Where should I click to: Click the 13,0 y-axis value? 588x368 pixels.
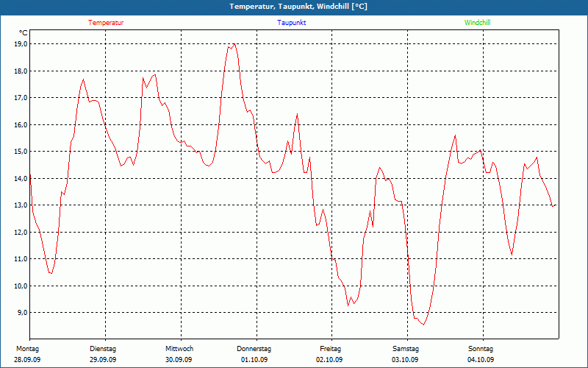coord(21,205)
